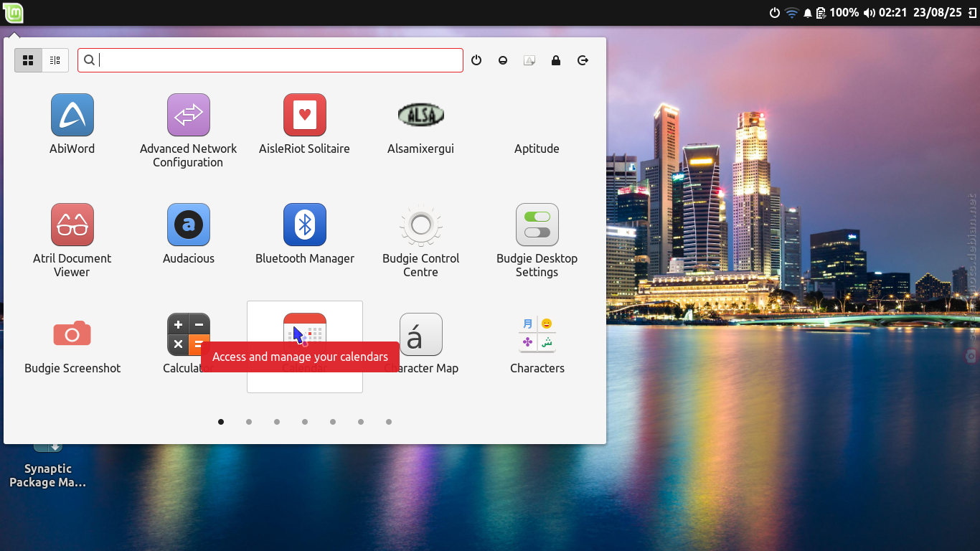Click the hibernate icon in menu header
Image resolution: width=980 pixels, height=551 pixels.
click(x=529, y=60)
